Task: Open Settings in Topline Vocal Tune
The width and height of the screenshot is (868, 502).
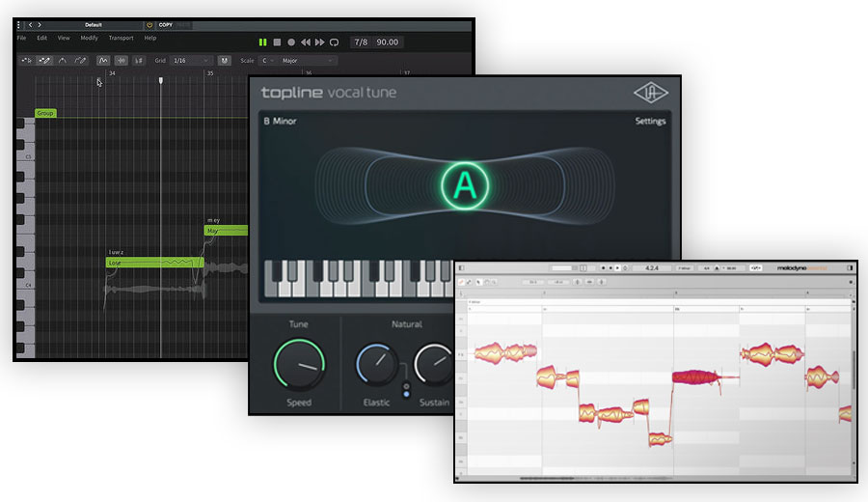Action: point(650,121)
